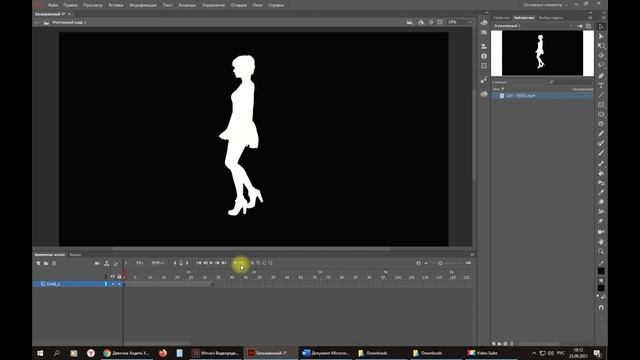Image resolution: width=640 pixels, height=360 pixels.
Task: Click the center stage icon
Action: click(x=431, y=22)
